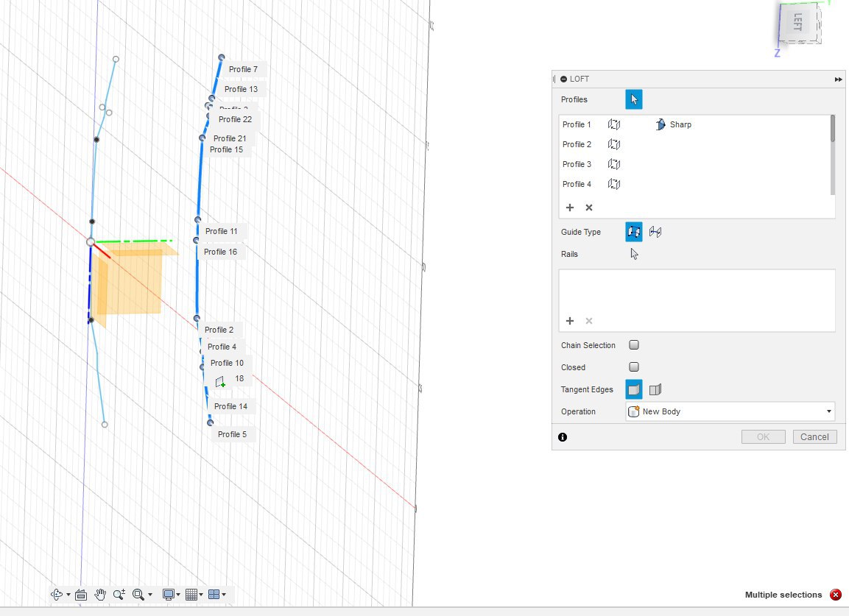Expand the Grid and Snaps dropdown arrow
The image size is (849, 616).
point(201,595)
